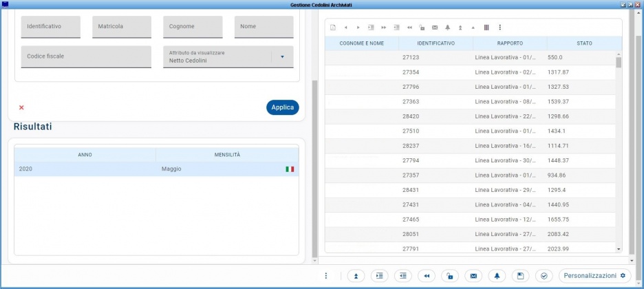Expand the Attributo da visualizzare dropdown
The width and height of the screenshot is (644, 289).
click(282, 57)
